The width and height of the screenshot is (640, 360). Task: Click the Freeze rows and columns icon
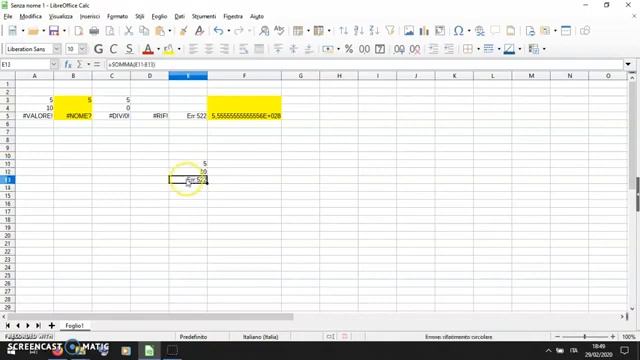[x=566, y=31]
